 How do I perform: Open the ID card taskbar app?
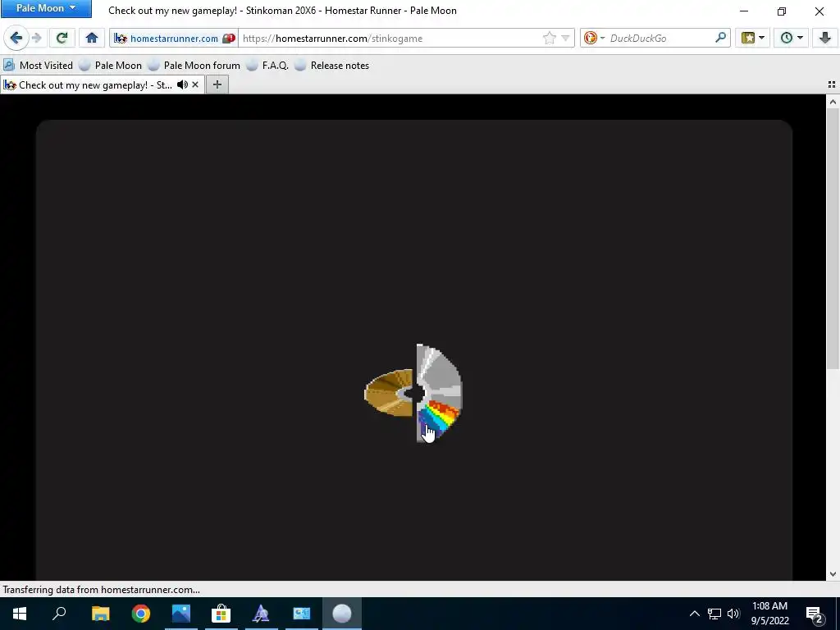(x=302, y=614)
